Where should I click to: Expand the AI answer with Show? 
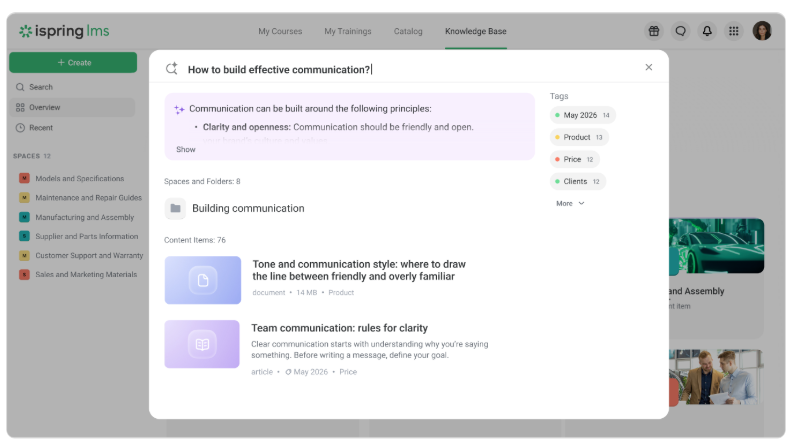pyautogui.click(x=185, y=149)
